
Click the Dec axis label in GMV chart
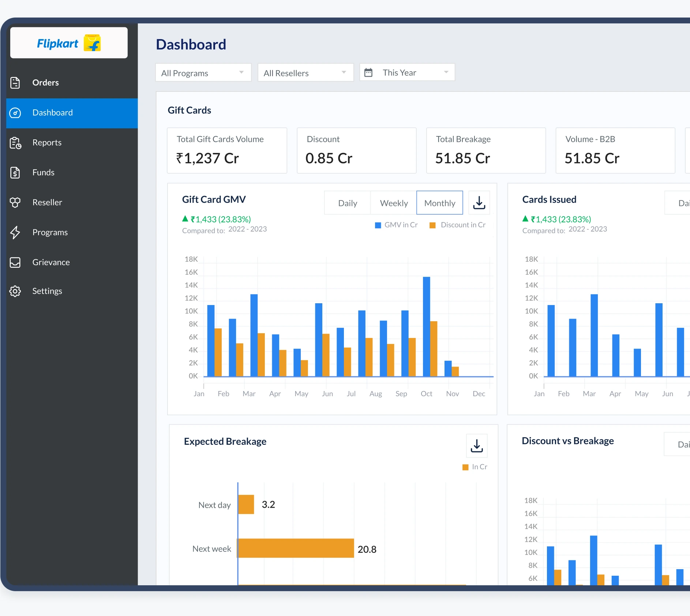point(479,394)
